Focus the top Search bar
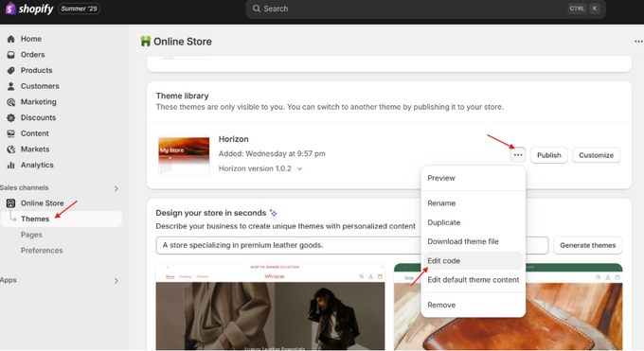This screenshot has width=644, height=351. (425, 9)
